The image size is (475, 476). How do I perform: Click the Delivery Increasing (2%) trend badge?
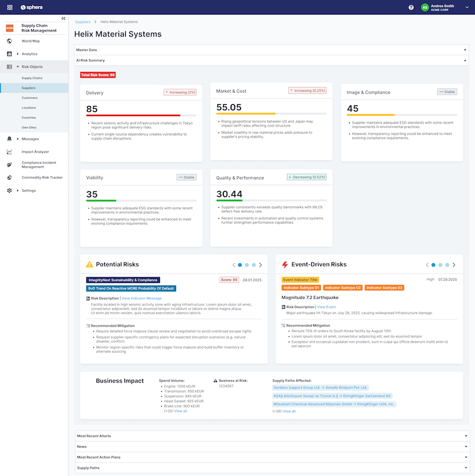(x=180, y=92)
